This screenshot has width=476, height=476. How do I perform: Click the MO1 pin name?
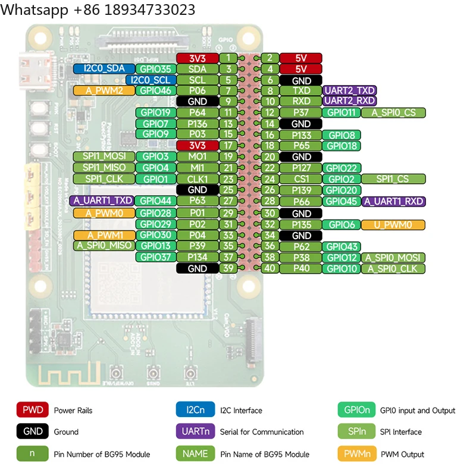pos(198,156)
